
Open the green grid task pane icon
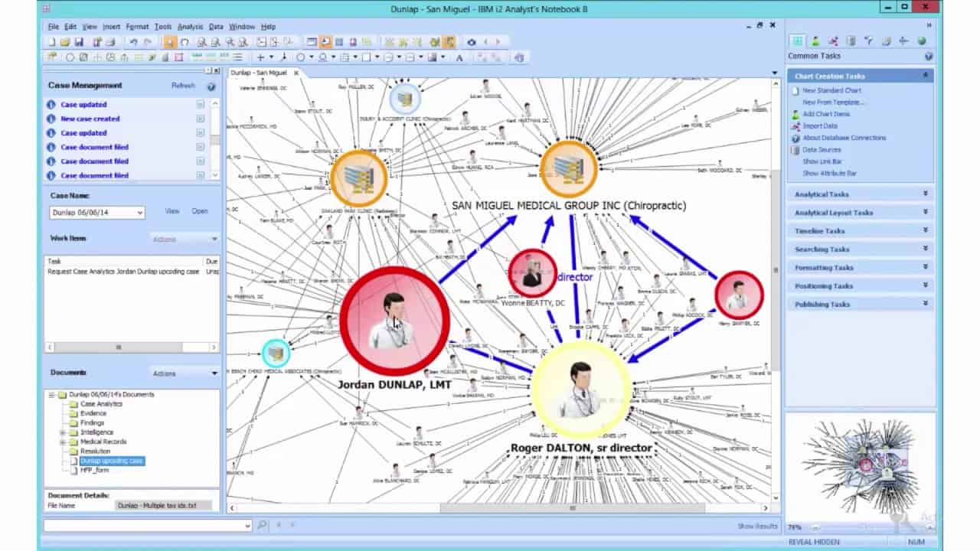pos(798,41)
